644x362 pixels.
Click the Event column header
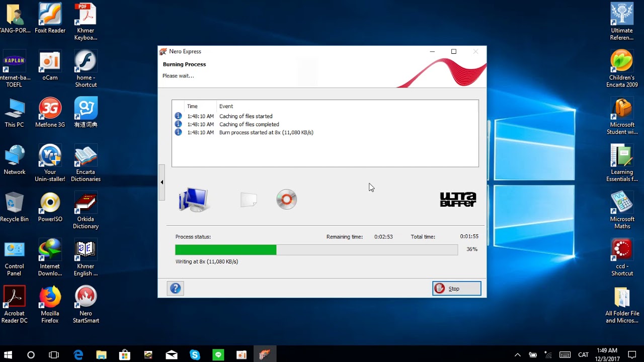pyautogui.click(x=226, y=106)
